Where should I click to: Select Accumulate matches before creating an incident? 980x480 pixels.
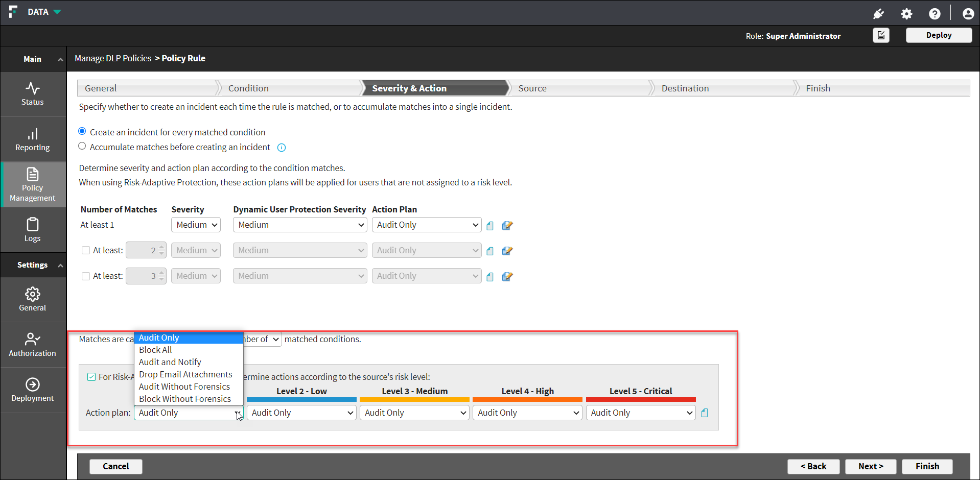[x=82, y=147]
